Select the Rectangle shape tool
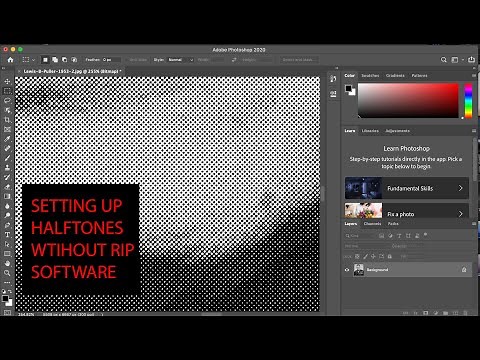 (7, 254)
